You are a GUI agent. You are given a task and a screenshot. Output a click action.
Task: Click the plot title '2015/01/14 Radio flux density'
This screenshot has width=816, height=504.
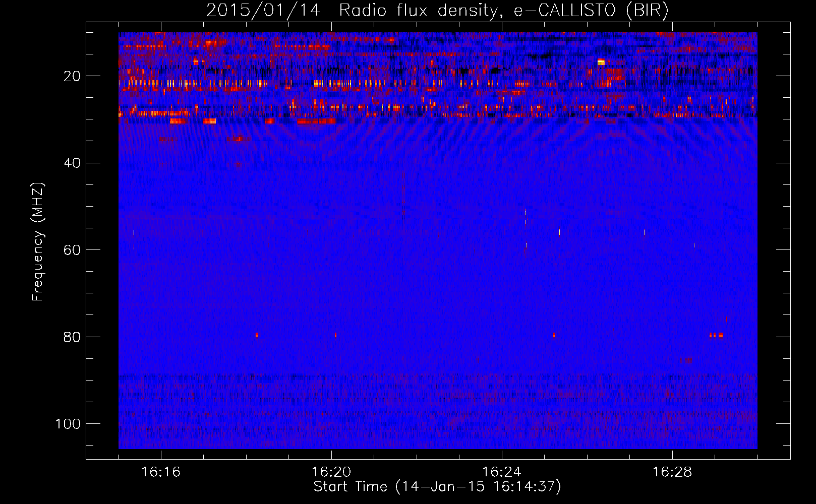352,11
